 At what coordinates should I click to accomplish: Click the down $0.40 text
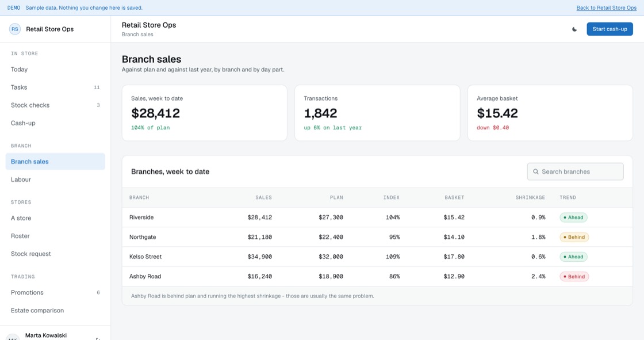pos(493,128)
